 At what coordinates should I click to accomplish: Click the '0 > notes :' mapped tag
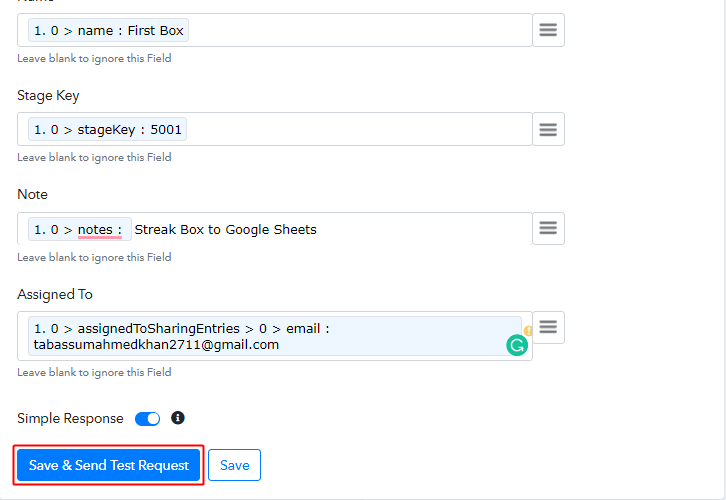[x=79, y=230]
